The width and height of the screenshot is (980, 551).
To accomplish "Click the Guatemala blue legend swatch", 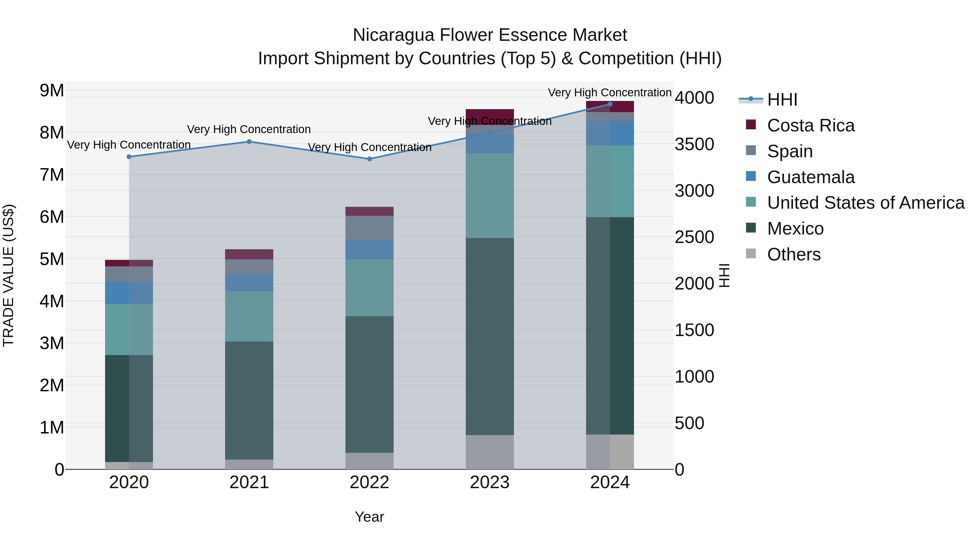I will click(751, 176).
